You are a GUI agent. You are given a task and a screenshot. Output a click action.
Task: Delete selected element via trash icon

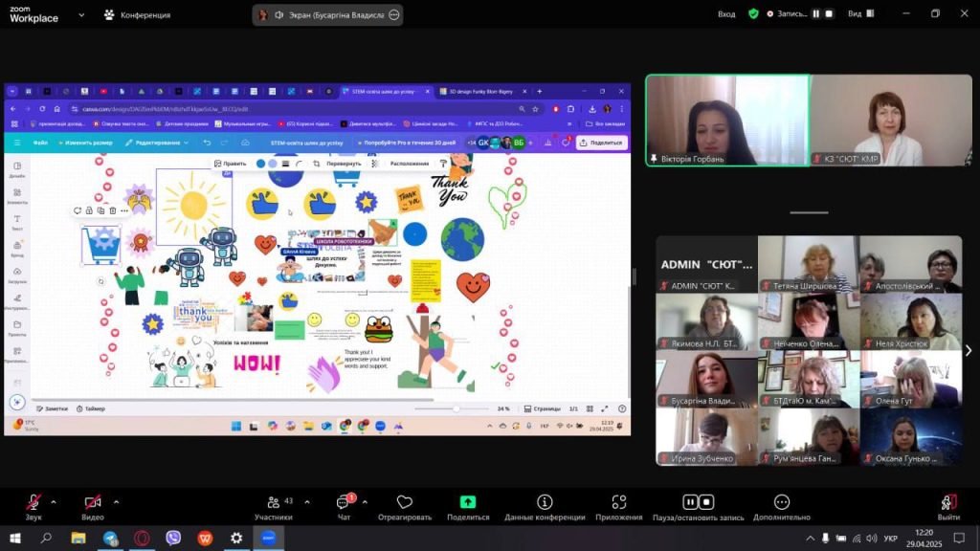coord(113,210)
